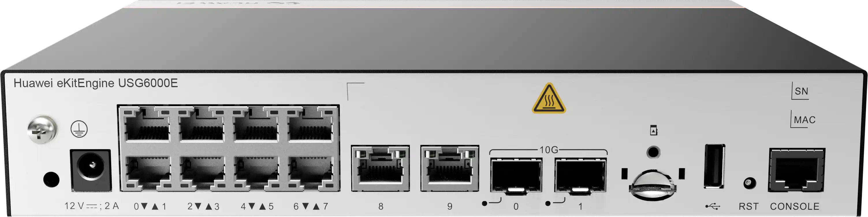
Task: Click the 10G SFP+ port 0
Action: point(516,177)
